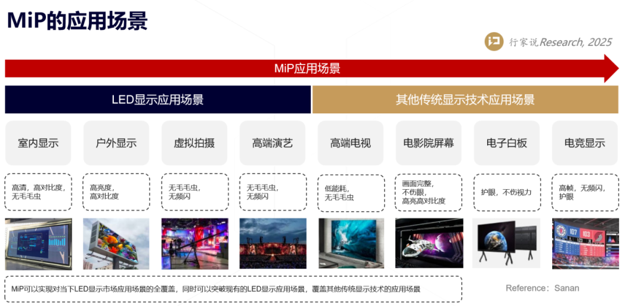Viewport: 644px width, 306px height.
Task: Select the 低能耗，无毛毛虫 text box
Action: point(351,193)
